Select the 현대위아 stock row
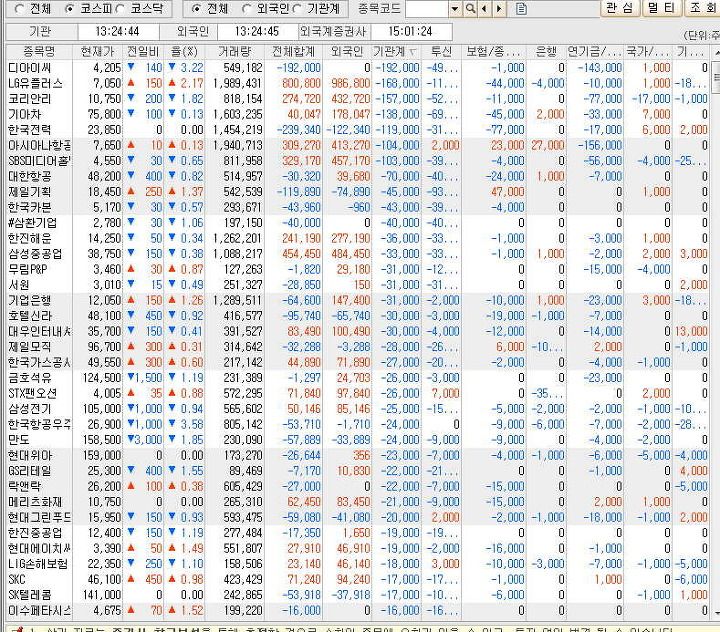Viewport: 720px width, 632px height. [x=358, y=456]
